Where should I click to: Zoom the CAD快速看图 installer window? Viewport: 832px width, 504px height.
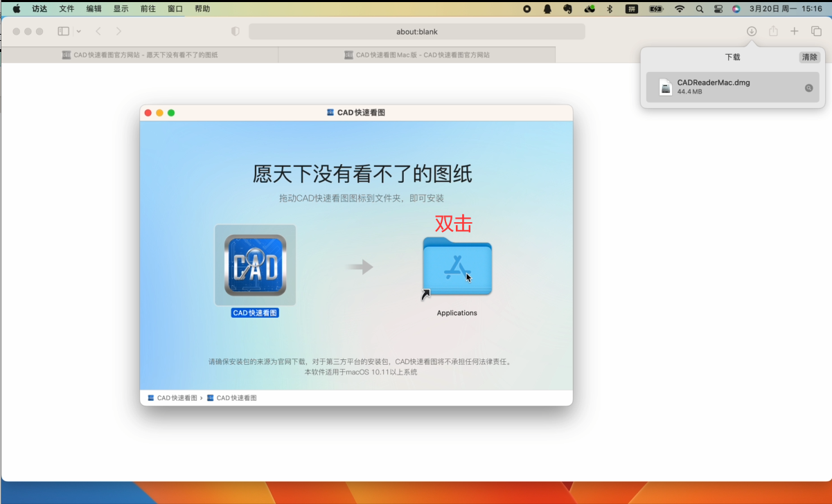pyautogui.click(x=171, y=113)
